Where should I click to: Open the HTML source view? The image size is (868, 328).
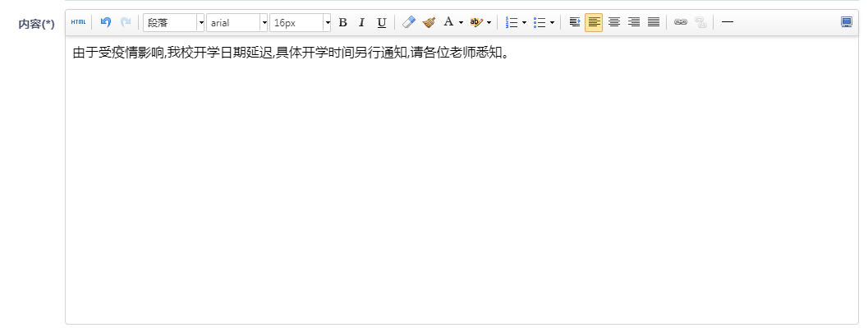click(78, 23)
